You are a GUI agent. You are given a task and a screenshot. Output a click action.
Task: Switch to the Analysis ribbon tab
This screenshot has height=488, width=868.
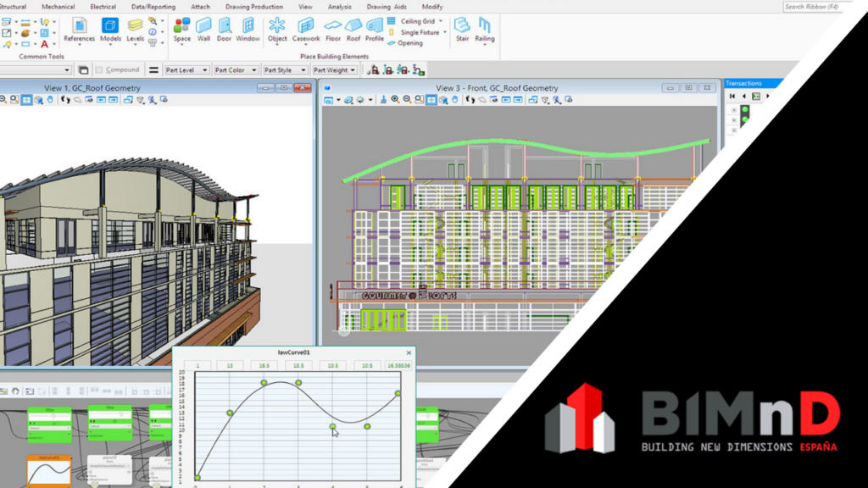point(339,6)
